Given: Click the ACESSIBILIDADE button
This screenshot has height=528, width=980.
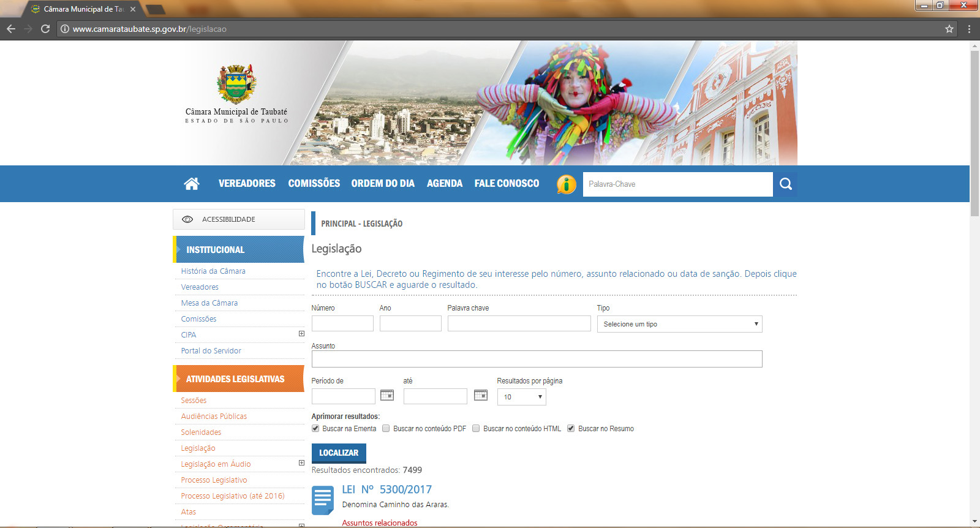Looking at the screenshot, I should (x=239, y=219).
